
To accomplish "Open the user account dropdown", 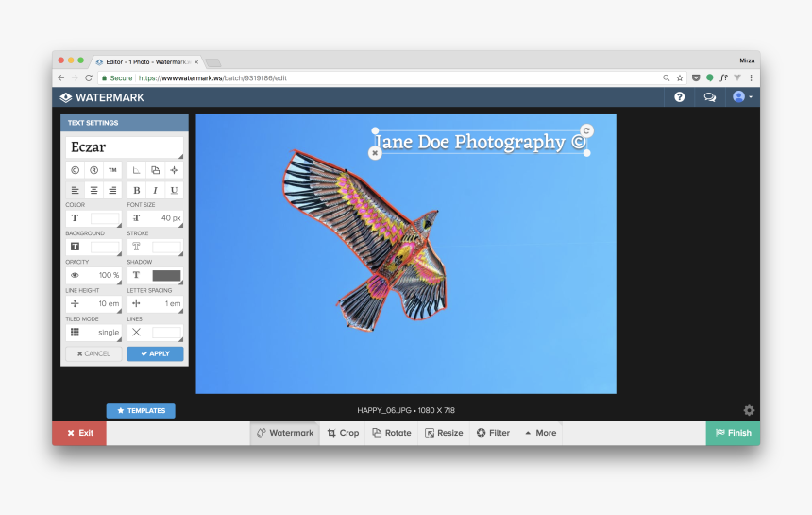I will coord(742,97).
